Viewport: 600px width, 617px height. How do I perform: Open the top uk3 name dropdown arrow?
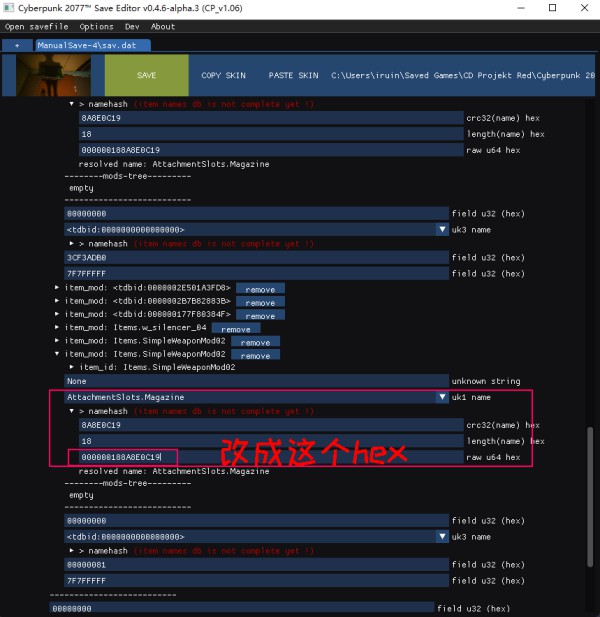442,229
